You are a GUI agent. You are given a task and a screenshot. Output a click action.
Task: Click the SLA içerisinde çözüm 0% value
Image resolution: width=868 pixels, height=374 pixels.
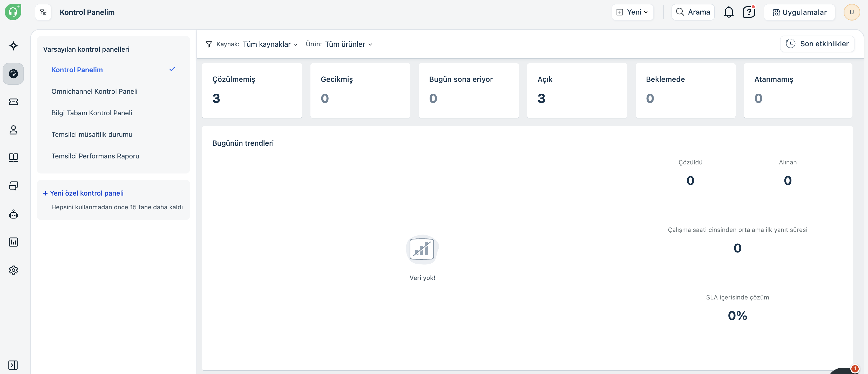pos(738,316)
